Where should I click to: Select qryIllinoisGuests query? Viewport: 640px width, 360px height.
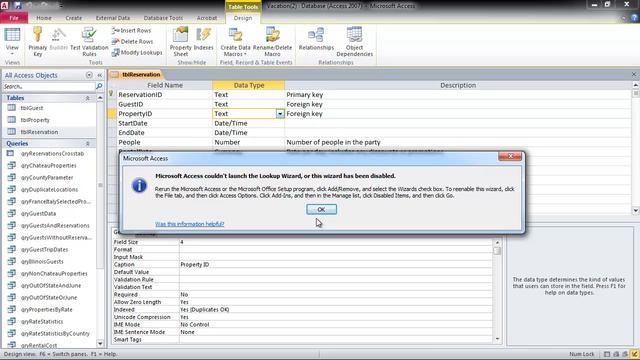pyautogui.click(x=42, y=262)
